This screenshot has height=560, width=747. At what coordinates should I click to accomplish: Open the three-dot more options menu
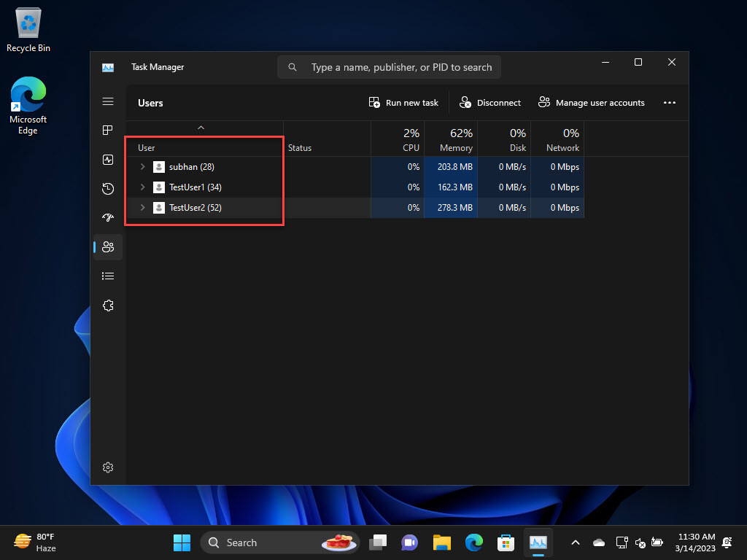(670, 102)
